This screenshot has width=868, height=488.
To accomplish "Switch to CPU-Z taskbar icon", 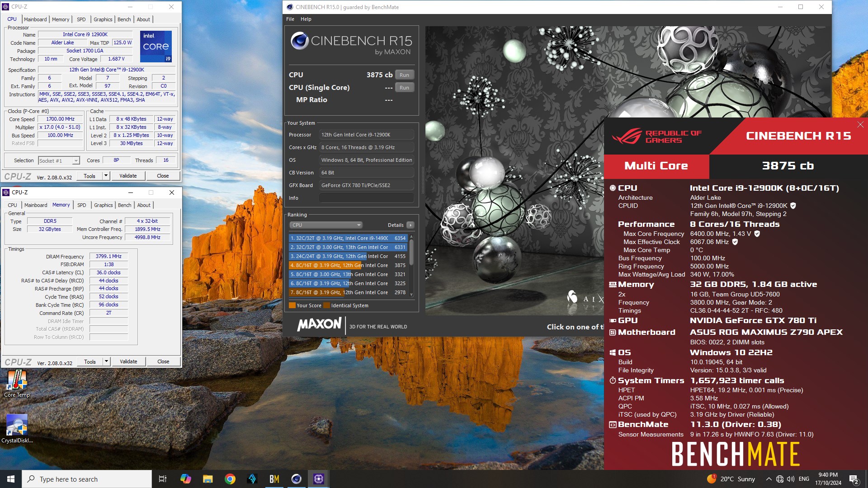I will [x=318, y=479].
